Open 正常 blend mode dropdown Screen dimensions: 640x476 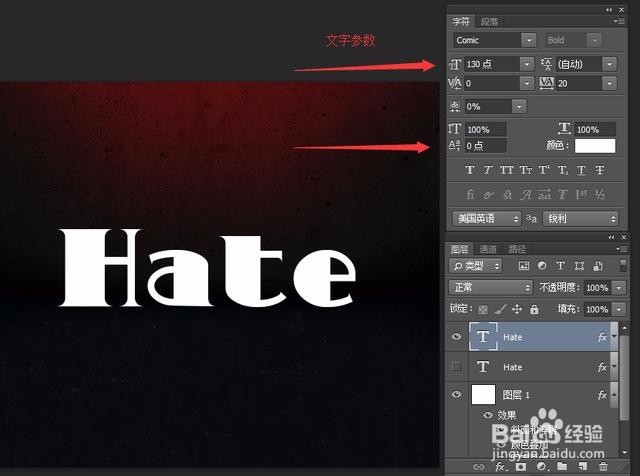click(x=491, y=287)
